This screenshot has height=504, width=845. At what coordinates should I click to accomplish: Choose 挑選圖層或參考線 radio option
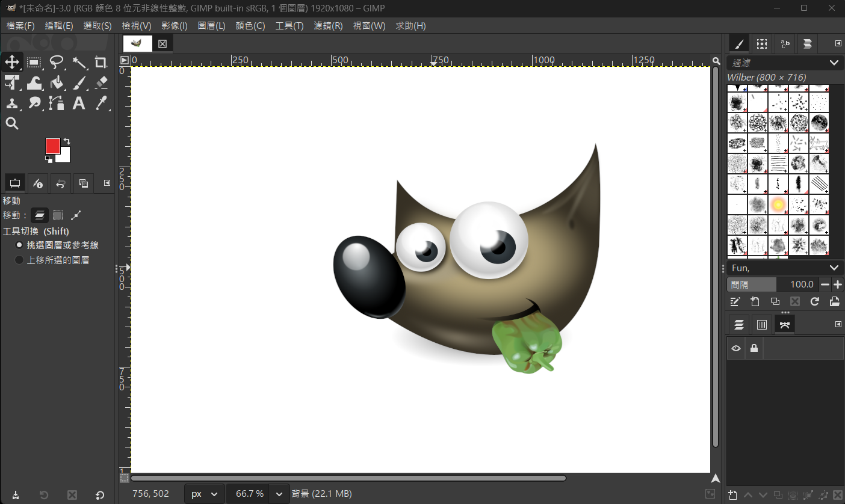[57, 245]
